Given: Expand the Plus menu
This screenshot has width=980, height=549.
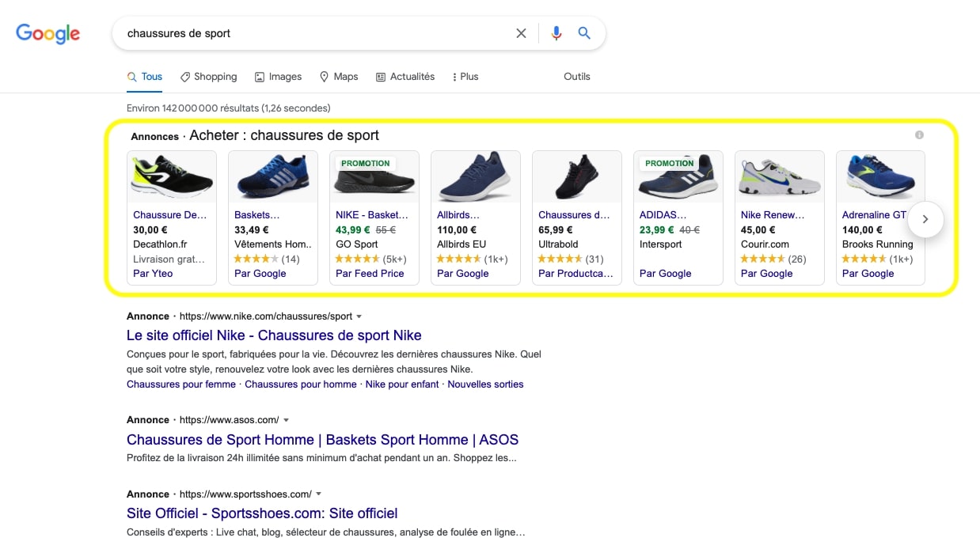Looking at the screenshot, I should pyautogui.click(x=465, y=77).
